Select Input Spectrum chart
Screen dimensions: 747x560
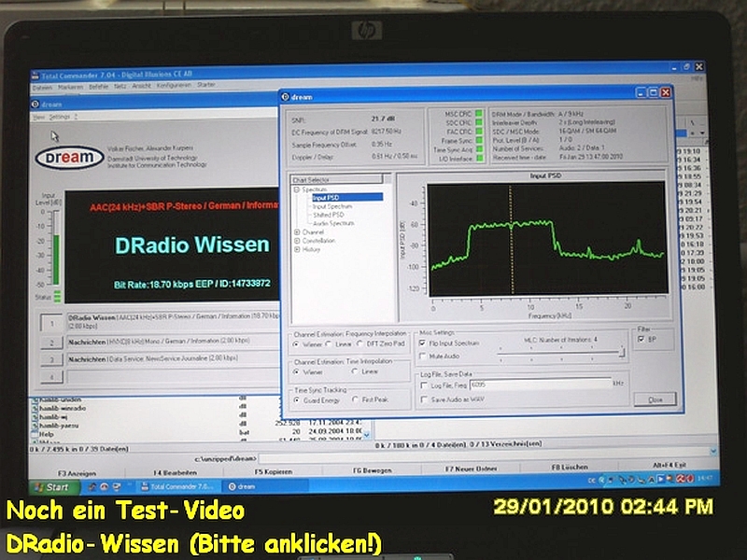[x=332, y=206]
